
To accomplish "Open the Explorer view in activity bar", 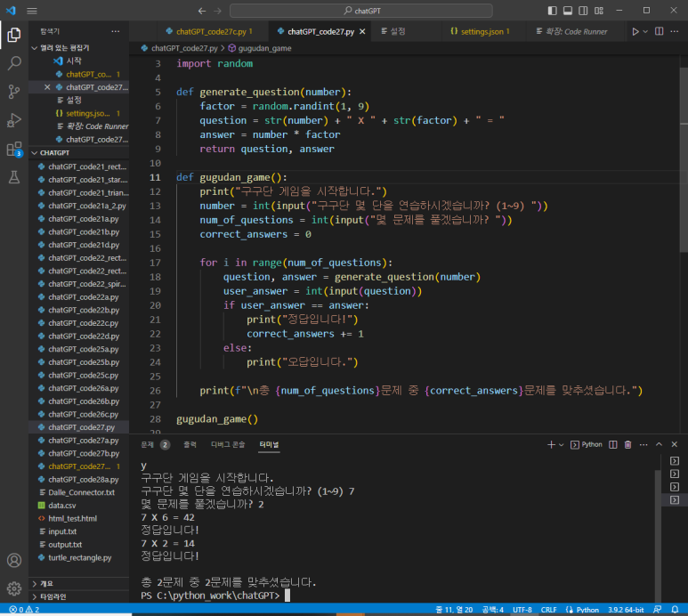I will [x=14, y=35].
